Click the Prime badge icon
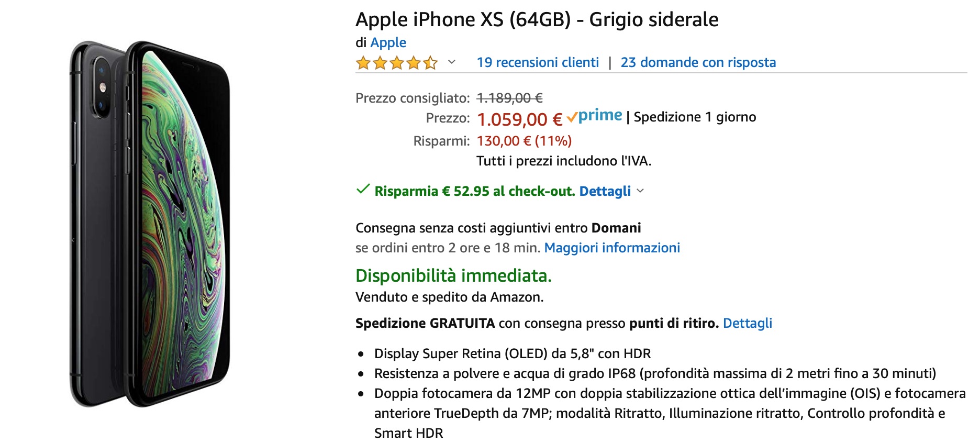This screenshot has width=980, height=443. pyautogui.click(x=595, y=115)
